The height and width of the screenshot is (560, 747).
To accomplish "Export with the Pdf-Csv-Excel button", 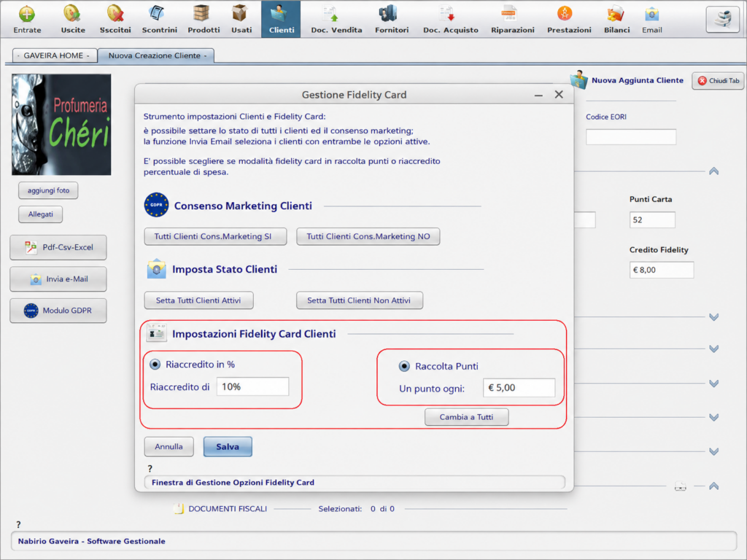I will [x=58, y=247].
